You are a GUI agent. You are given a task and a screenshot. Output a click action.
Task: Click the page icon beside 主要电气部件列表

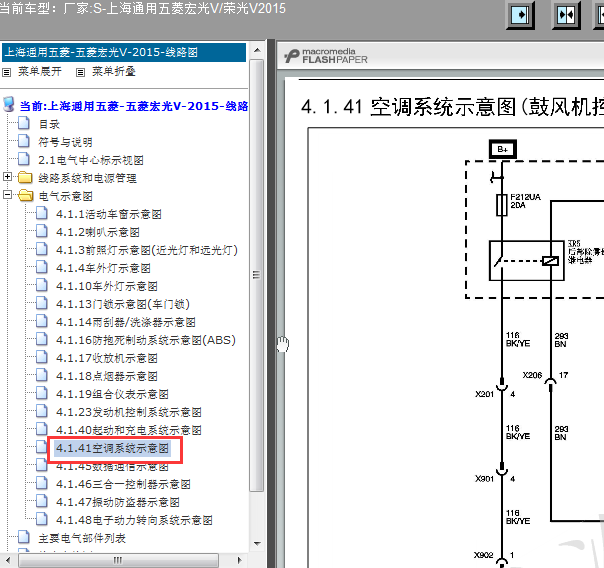(24, 537)
